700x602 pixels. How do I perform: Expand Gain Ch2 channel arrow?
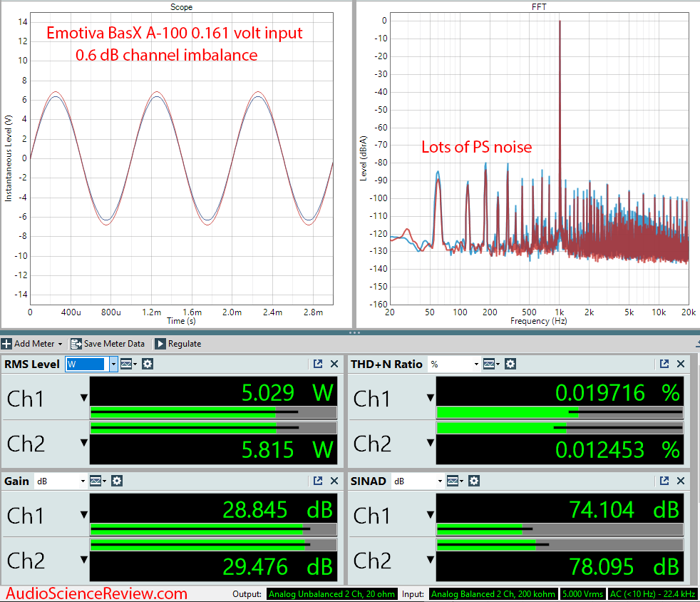84,560
